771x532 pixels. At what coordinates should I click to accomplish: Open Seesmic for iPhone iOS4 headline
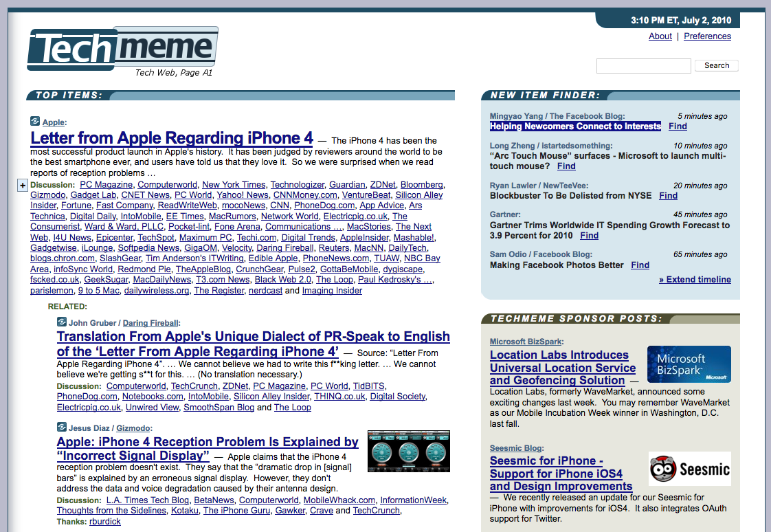coord(561,474)
